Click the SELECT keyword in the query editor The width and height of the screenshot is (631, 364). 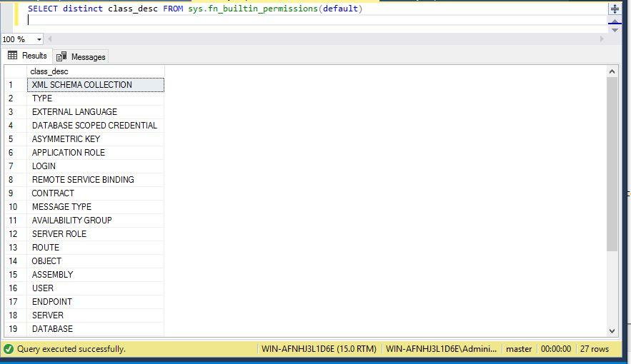click(43, 9)
